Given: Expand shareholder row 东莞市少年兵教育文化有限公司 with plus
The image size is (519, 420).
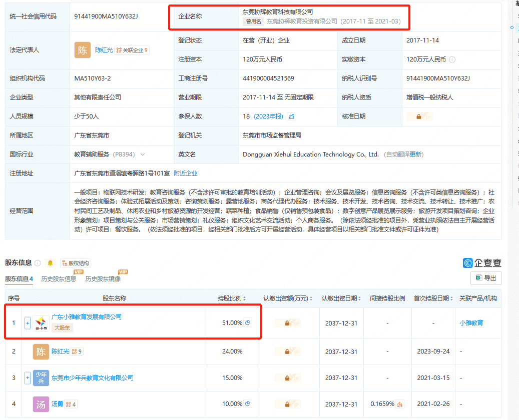Looking at the screenshot, I should click(28, 377).
